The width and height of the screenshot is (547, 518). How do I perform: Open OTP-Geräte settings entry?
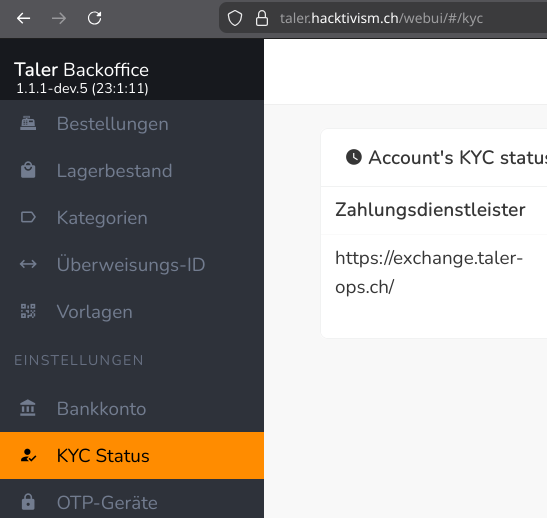(x=132, y=502)
